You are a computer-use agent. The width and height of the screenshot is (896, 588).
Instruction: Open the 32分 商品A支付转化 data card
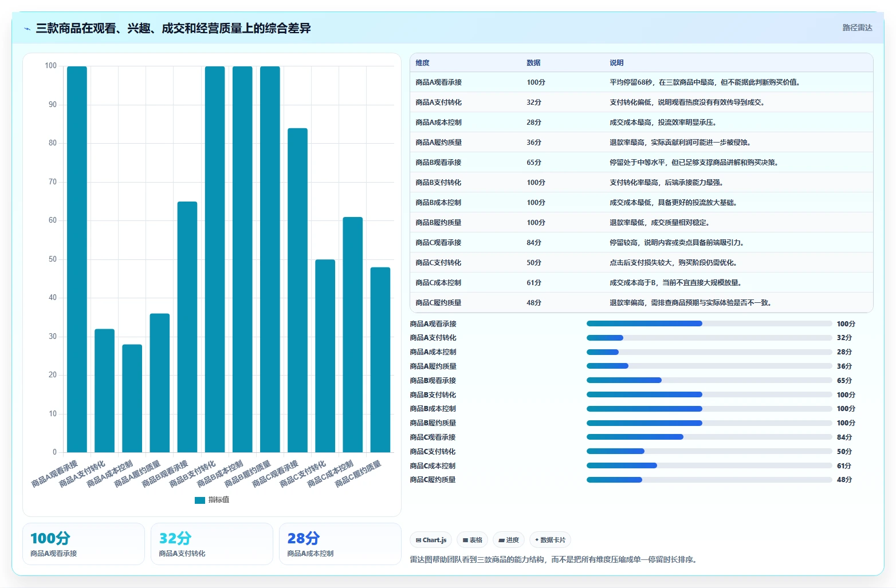coord(212,544)
